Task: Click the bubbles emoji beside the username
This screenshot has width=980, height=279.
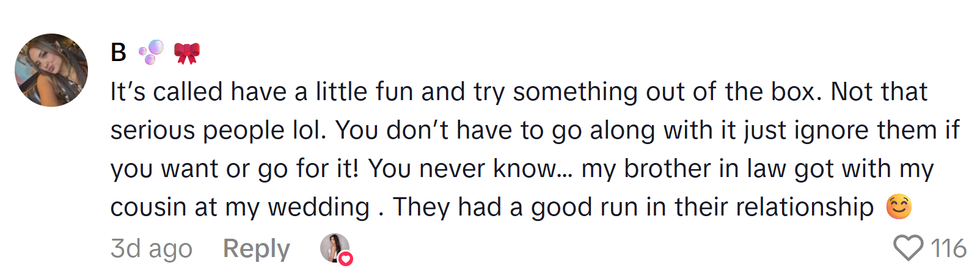Action: (x=151, y=53)
